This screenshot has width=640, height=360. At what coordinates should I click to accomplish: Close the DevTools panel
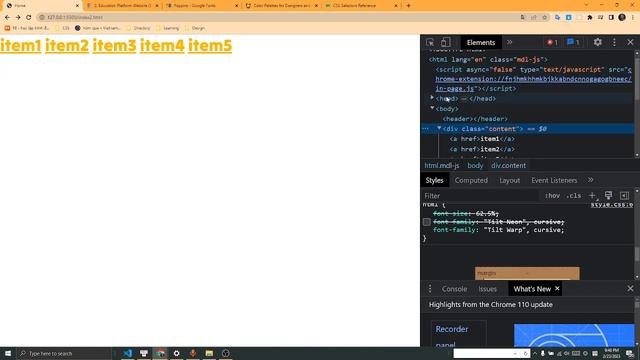[630, 42]
